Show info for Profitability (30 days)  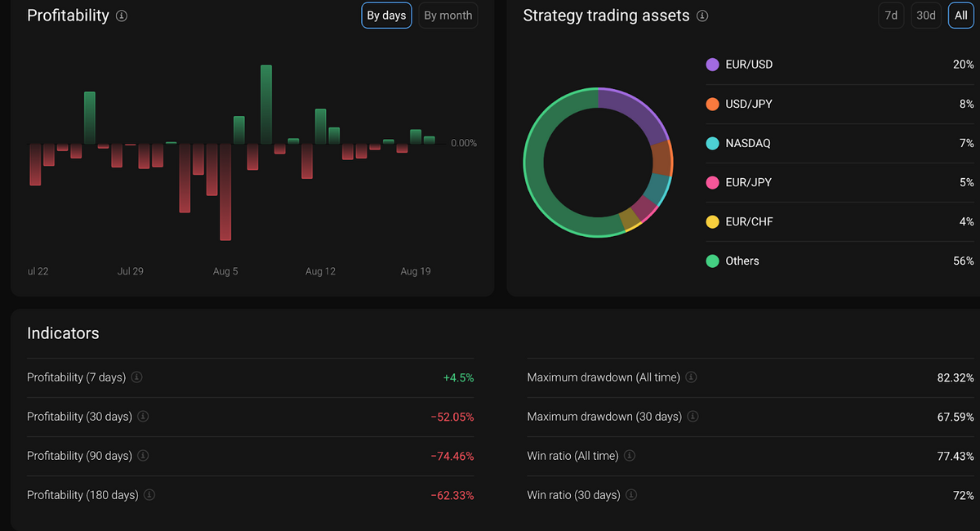143,417
